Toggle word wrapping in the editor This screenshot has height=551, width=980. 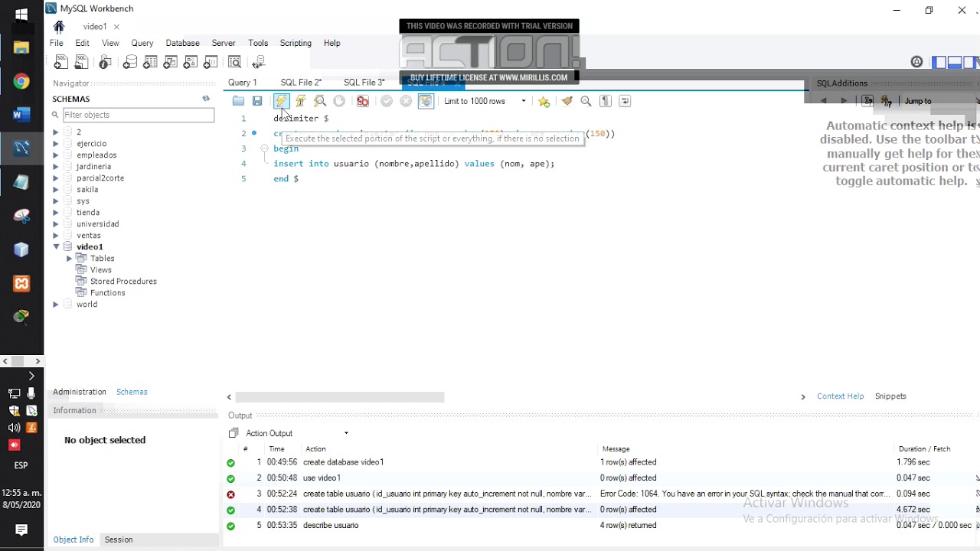pyautogui.click(x=625, y=101)
